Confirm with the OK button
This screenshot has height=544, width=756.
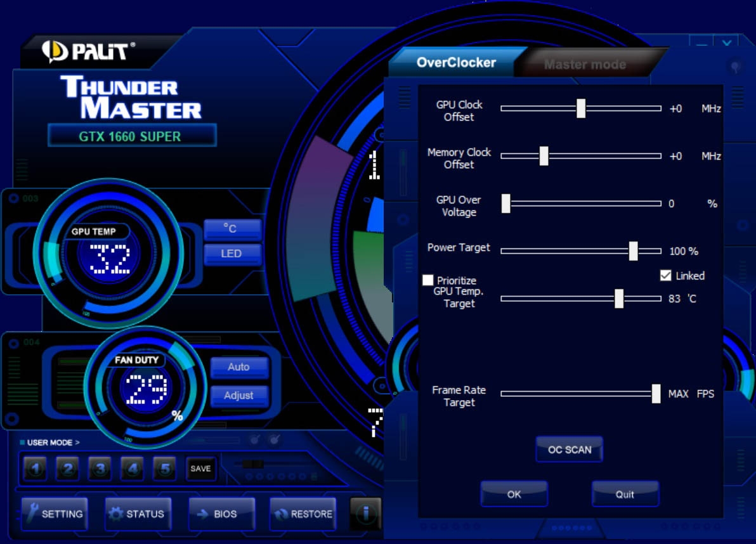tap(514, 494)
